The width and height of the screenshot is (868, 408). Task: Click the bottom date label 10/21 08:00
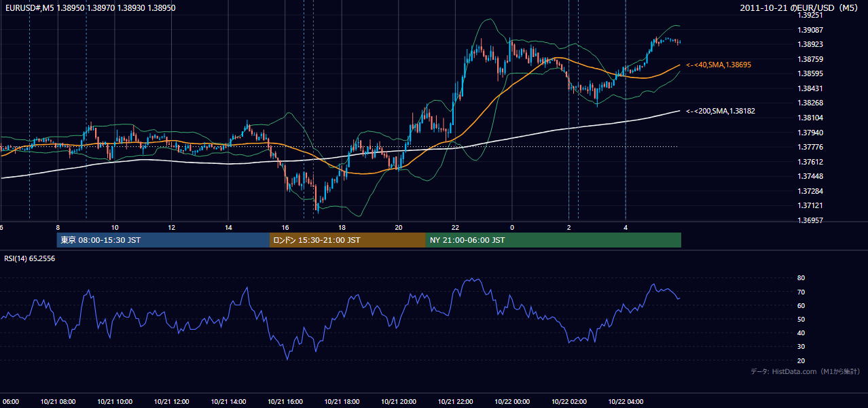pos(58,402)
